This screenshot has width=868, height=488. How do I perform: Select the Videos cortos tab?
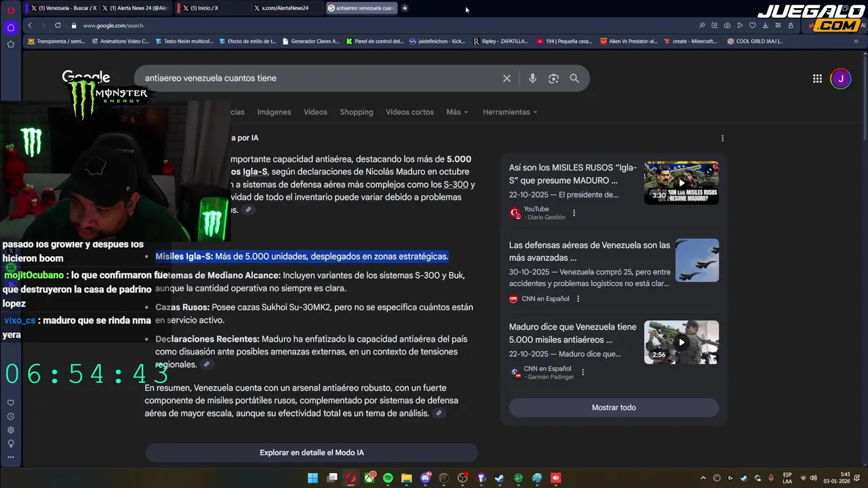click(x=410, y=112)
